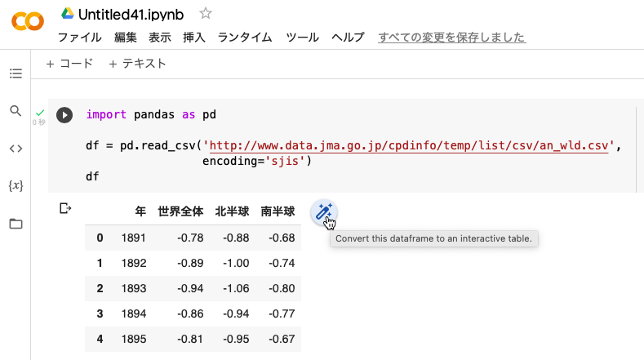This screenshot has width=644, height=360.
Task: Open the ツール menu
Action: [x=302, y=38]
